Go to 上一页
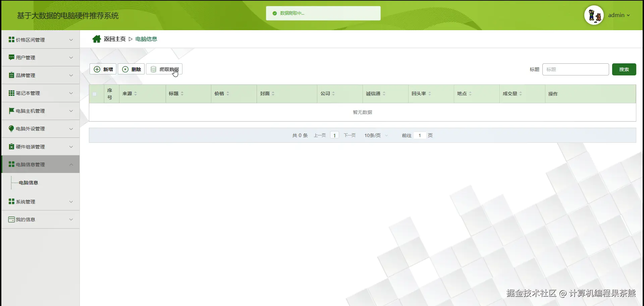 click(x=320, y=135)
